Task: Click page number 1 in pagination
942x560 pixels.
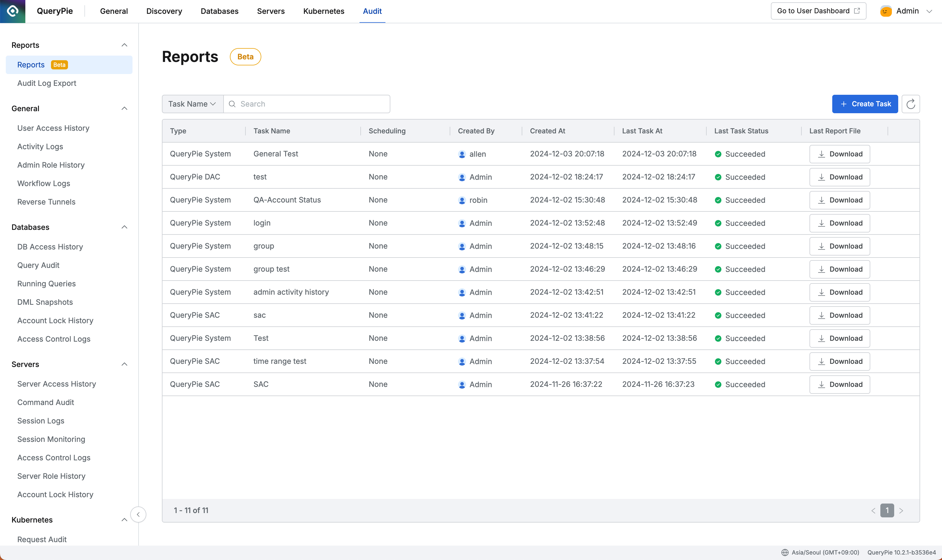Action: click(887, 510)
